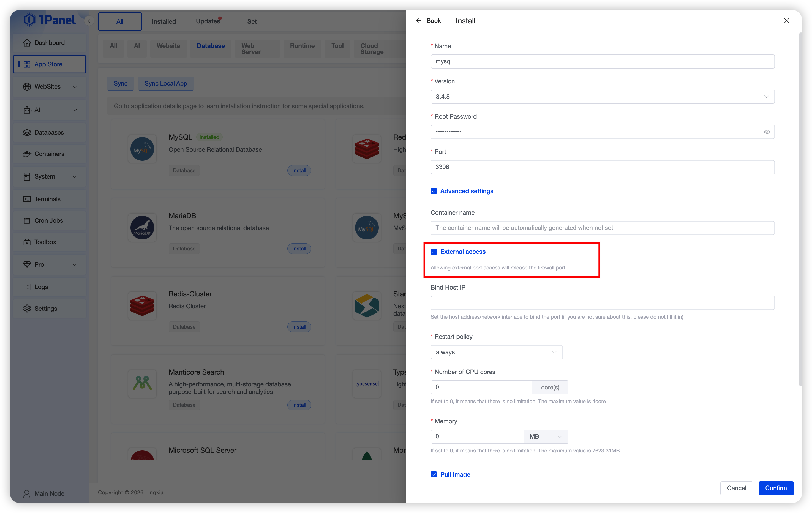Viewport: 812px width, 513px height.
Task: Open Containers via its docker icon
Action: tap(27, 154)
